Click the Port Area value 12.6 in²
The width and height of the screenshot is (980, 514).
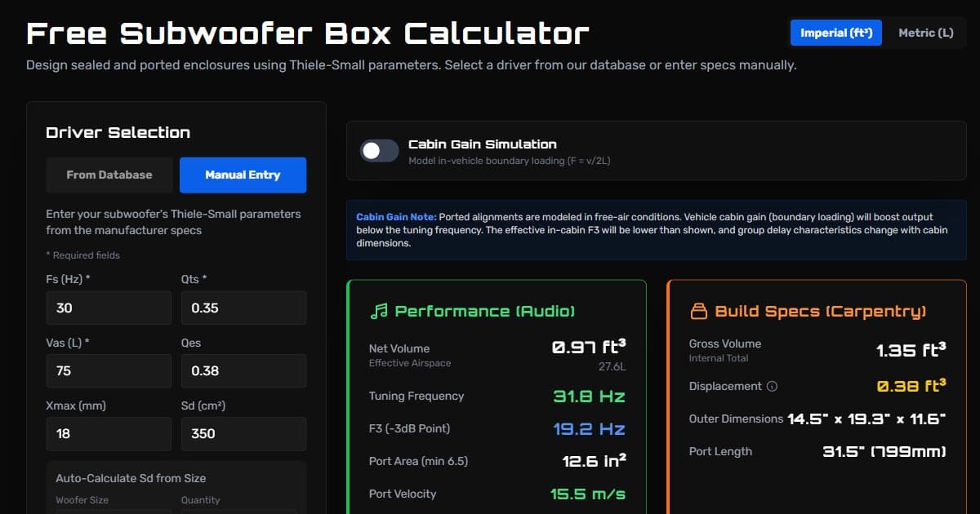(595, 461)
